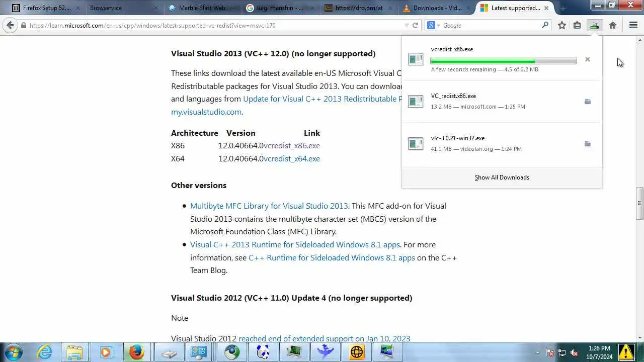Select the VC_redist.x86.exe download entry name
Image resolution: width=644 pixels, height=362 pixels.
pyautogui.click(x=453, y=96)
